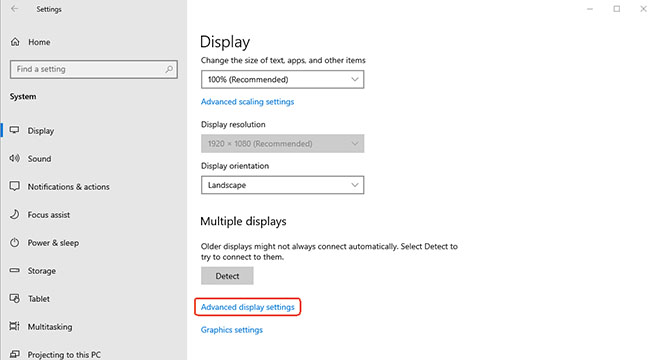The image size is (650, 360).
Task: Click the chevron on the Landscape dropdown
Action: coord(355,185)
